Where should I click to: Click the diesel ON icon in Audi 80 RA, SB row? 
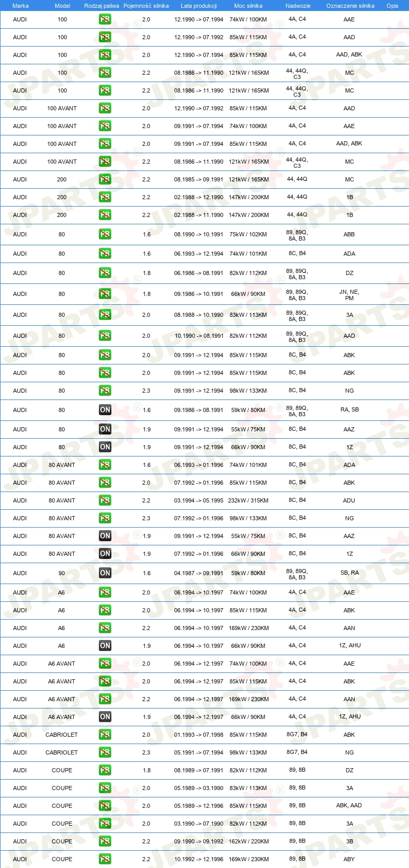[x=105, y=410]
